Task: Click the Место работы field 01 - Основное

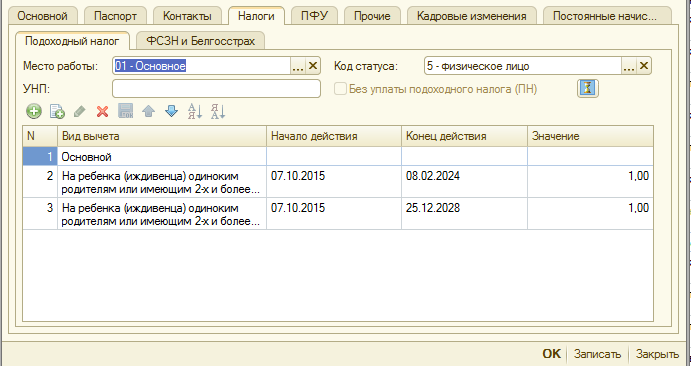Action: (201, 66)
